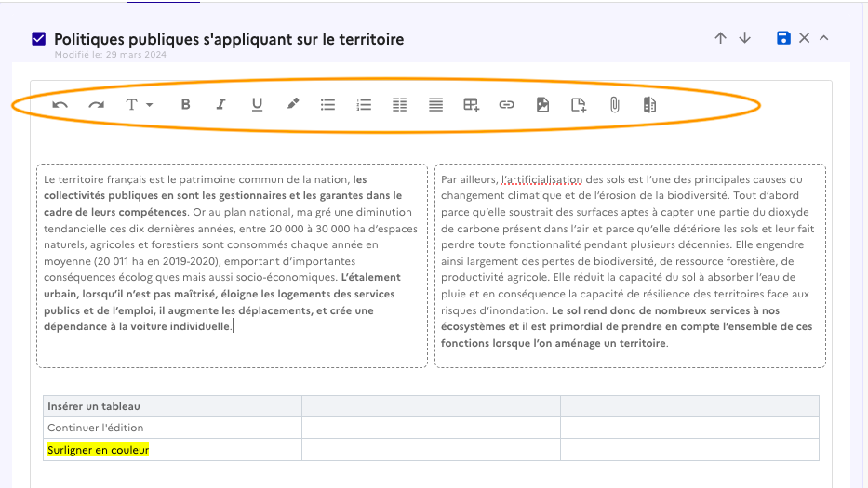Collapse the section with the chevron
The height and width of the screenshot is (488, 868).
pos(824,38)
